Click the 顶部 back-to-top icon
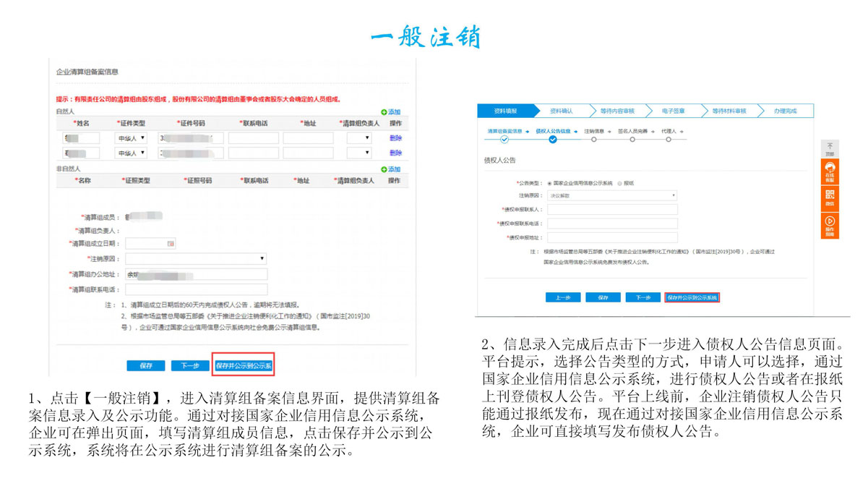This screenshot has width=868, height=489. point(830,148)
